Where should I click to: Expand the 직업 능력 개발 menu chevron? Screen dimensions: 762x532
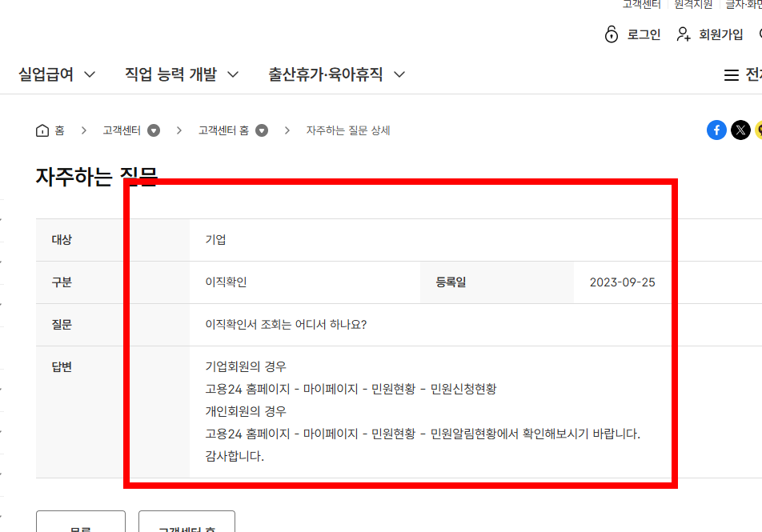[x=232, y=73]
